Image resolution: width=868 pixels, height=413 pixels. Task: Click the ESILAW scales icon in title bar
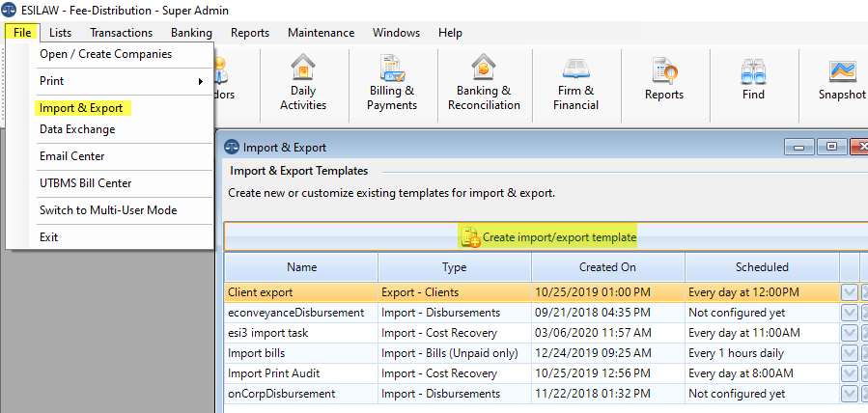pos(9,10)
